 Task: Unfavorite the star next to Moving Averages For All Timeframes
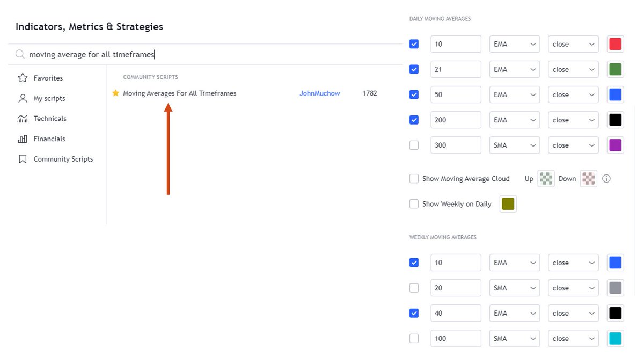coord(115,93)
